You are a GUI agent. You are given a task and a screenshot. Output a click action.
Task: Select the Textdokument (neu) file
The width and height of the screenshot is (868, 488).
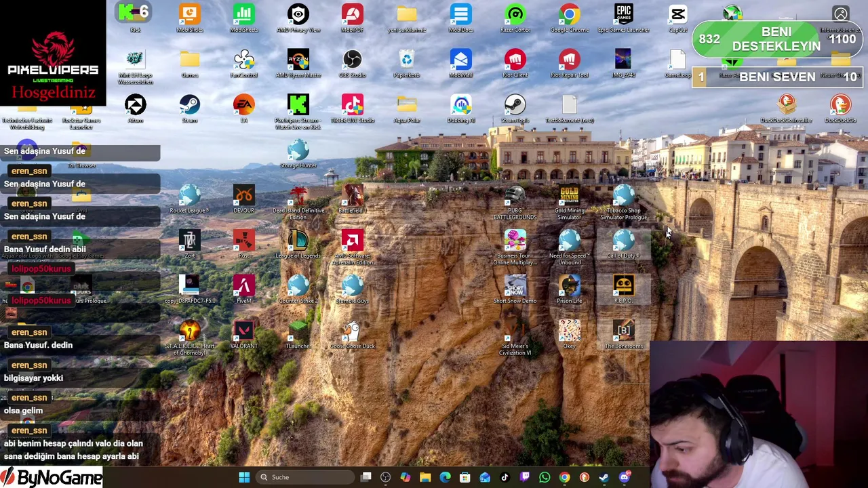(x=569, y=109)
